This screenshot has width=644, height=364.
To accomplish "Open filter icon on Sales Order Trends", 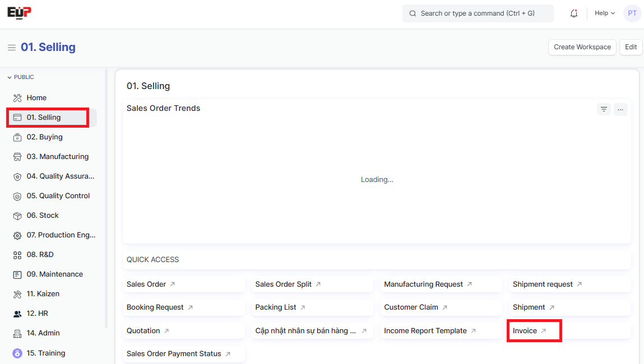I will [604, 109].
